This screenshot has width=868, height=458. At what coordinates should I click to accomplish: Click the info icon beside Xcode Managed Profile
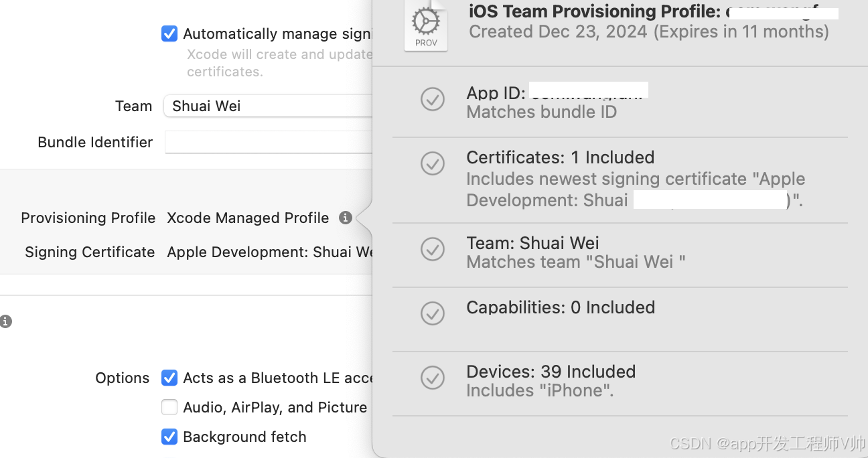pos(346,218)
